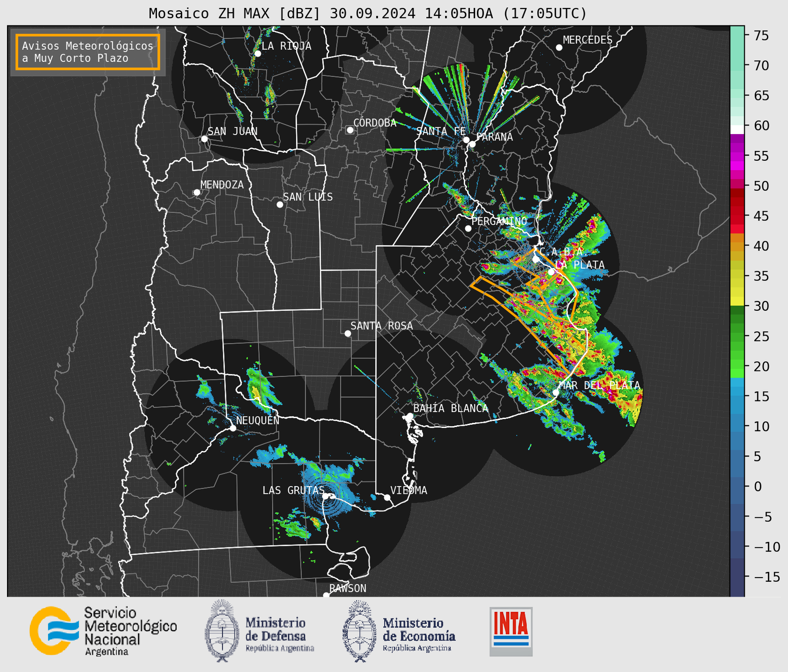Click the LA PLATA city marker dot
788x672 pixels.
pos(551,272)
